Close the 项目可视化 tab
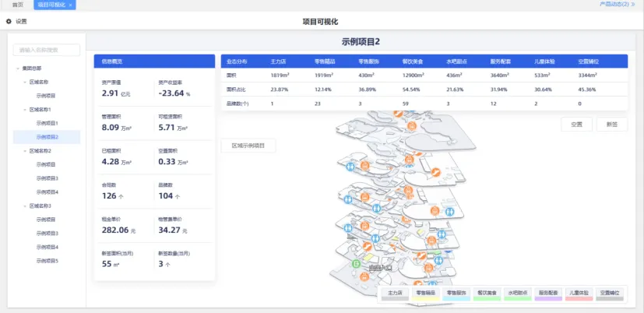The image size is (644, 313). click(x=71, y=5)
